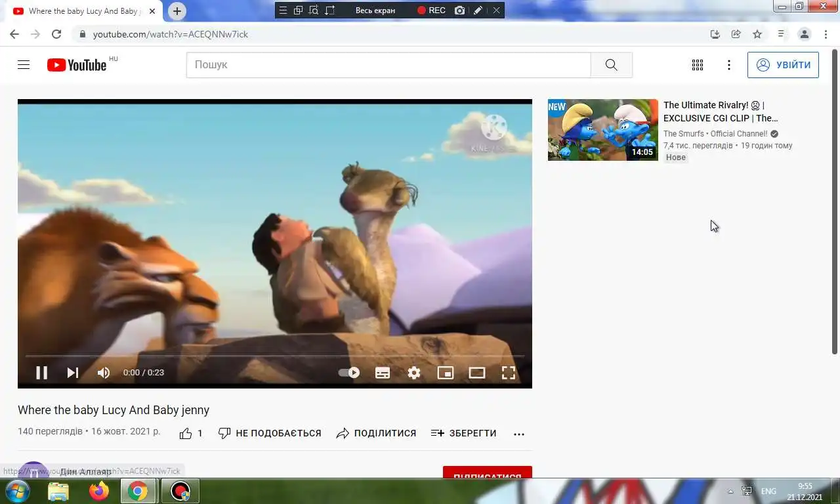Open Chrome media control icon
Screen dimensions: 840x504
781,34
